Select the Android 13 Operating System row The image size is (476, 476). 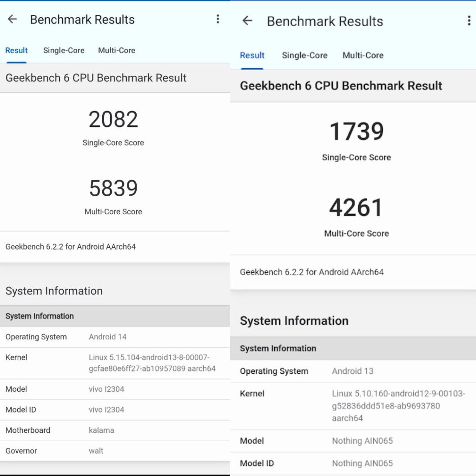(x=352, y=371)
